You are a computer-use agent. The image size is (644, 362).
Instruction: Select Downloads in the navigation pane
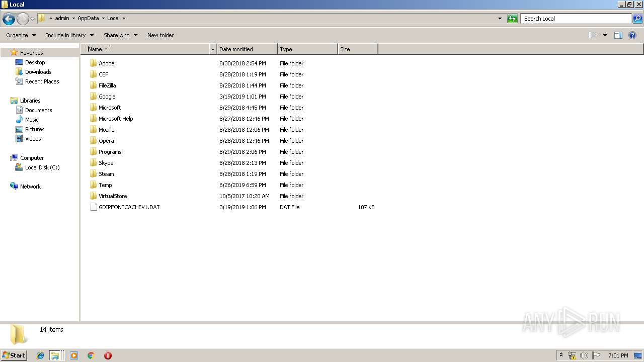(38, 72)
